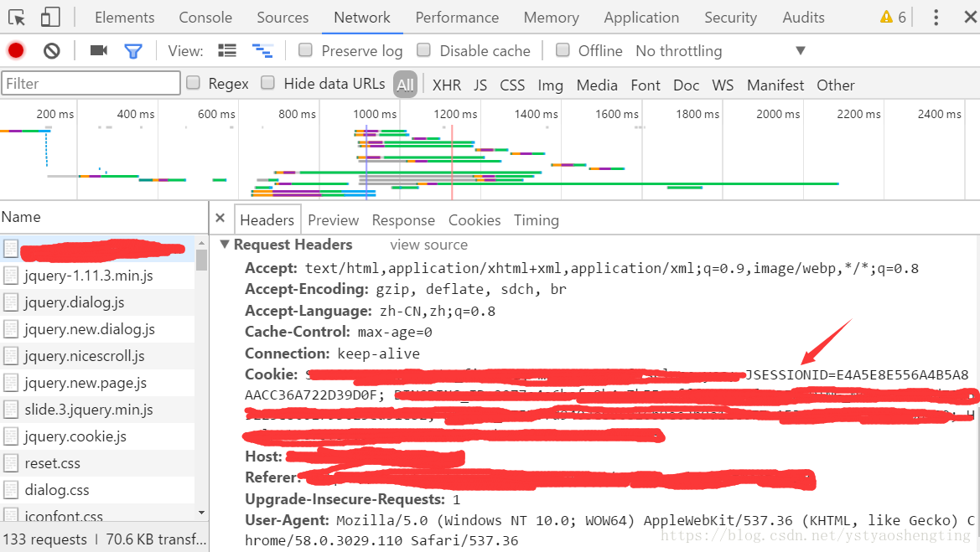View the Cookies detail tab

[474, 220]
